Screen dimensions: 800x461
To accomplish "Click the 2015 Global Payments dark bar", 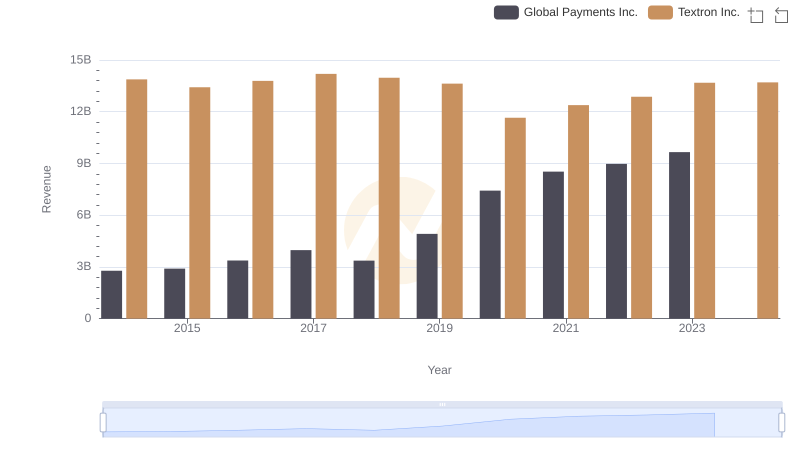I will click(174, 294).
